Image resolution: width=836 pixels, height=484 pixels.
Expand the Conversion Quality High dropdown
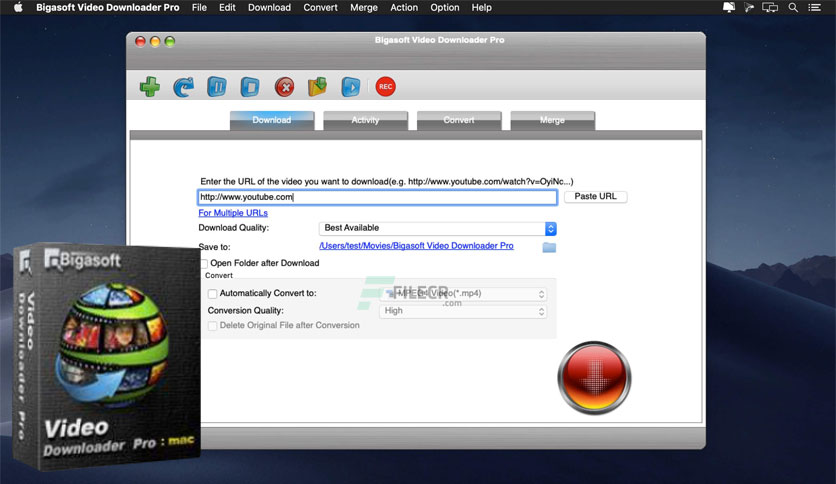pos(463,311)
